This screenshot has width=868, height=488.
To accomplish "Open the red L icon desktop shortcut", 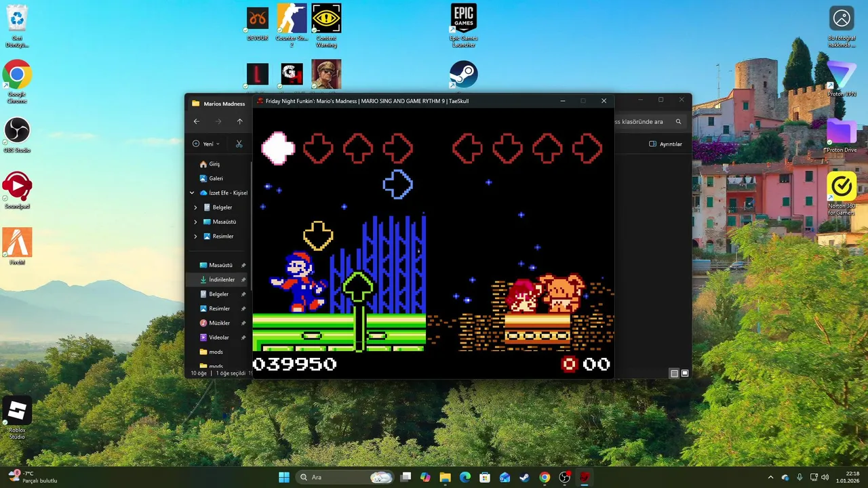I will tap(258, 75).
